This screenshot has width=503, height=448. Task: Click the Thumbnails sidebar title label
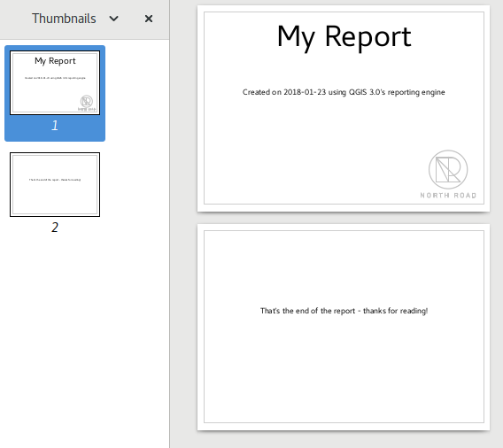click(64, 19)
